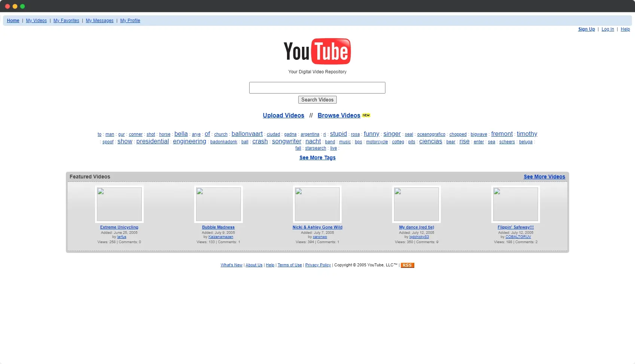This screenshot has height=364, width=635.
Task: Select the 'fremont' tag
Action: [x=502, y=134]
